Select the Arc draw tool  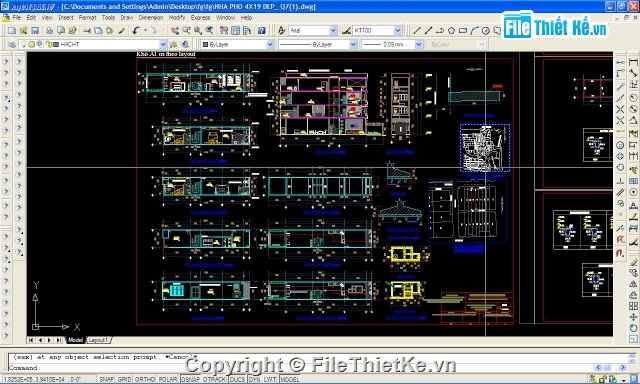(x=474, y=31)
